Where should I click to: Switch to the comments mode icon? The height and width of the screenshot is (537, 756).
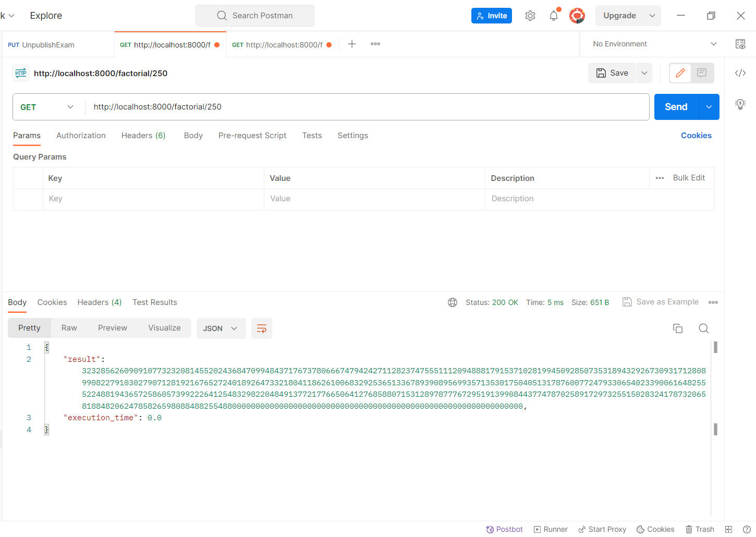pos(702,73)
